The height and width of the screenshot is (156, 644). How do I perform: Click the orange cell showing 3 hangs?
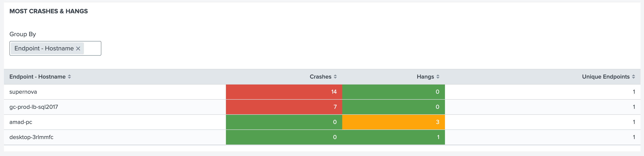coord(393,122)
